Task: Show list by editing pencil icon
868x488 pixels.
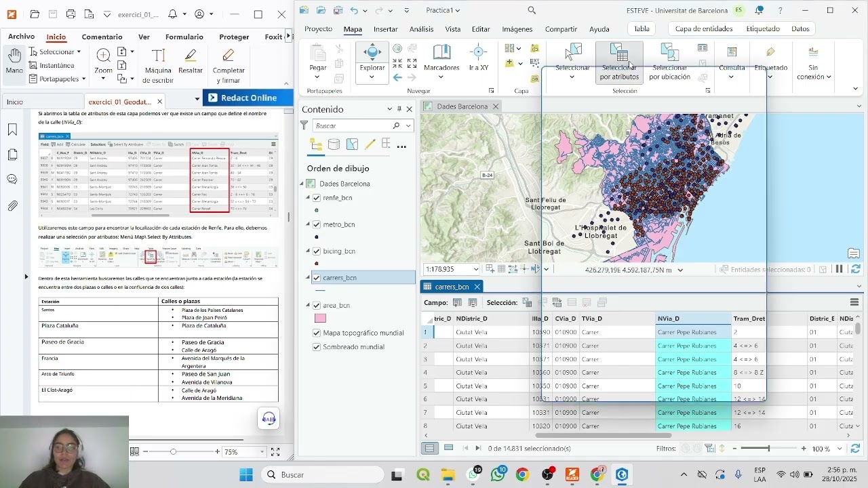Action: [x=370, y=144]
